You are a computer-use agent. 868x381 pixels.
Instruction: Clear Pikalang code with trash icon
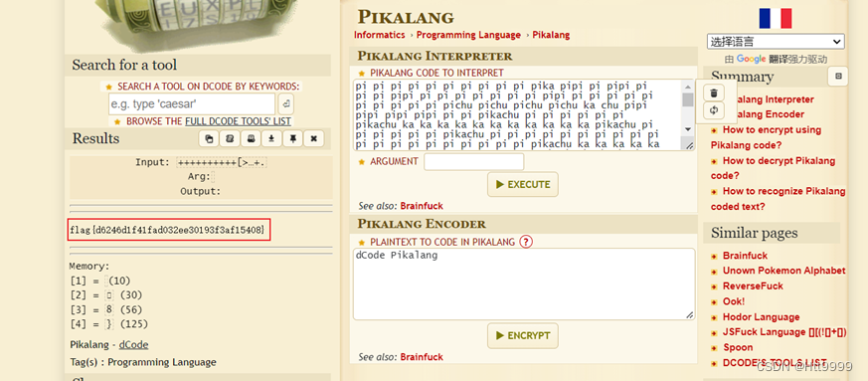[x=714, y=94]
